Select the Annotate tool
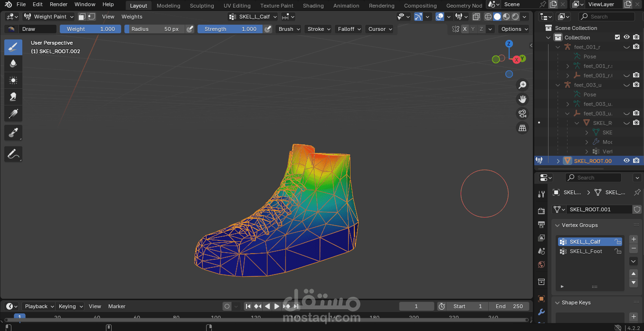 13,154
